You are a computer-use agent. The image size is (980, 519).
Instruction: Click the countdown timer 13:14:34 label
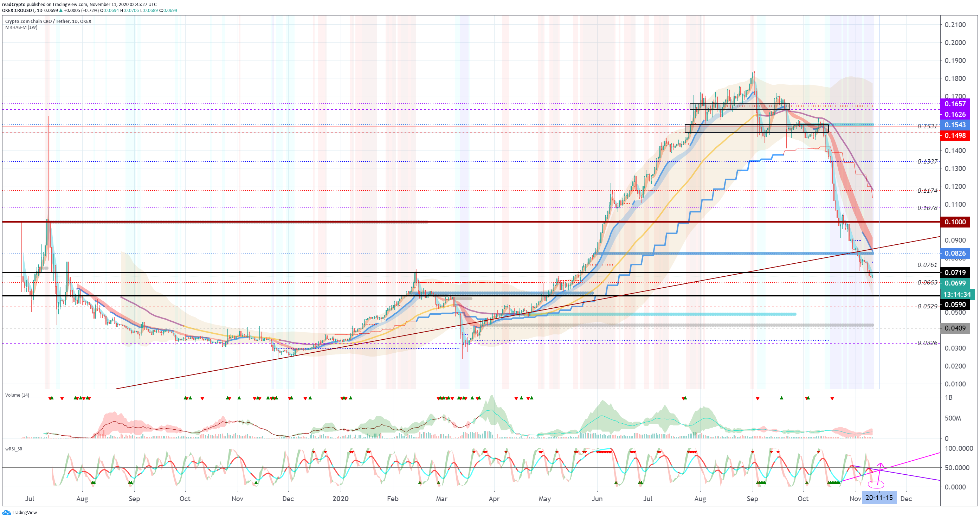(x=957, y=295)
